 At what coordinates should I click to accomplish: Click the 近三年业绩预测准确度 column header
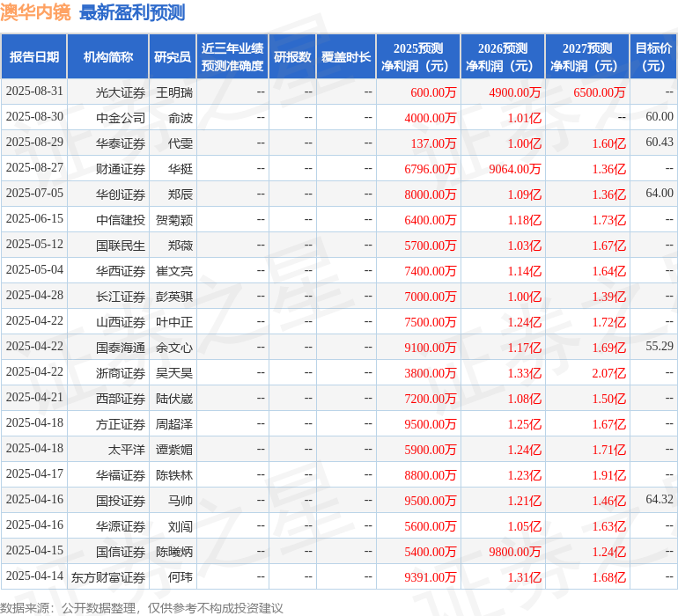tap(232, 56)
